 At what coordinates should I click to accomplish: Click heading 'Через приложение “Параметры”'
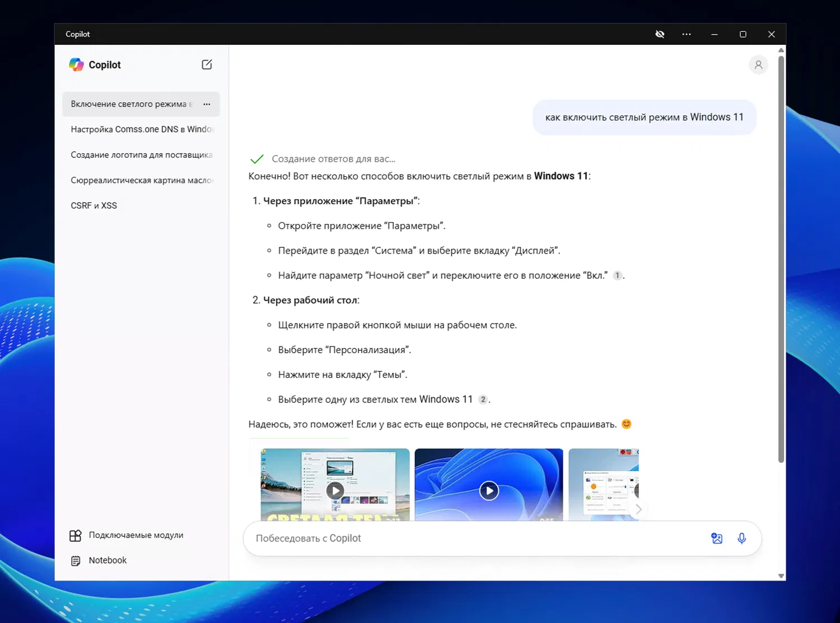[x=341, y=201]
